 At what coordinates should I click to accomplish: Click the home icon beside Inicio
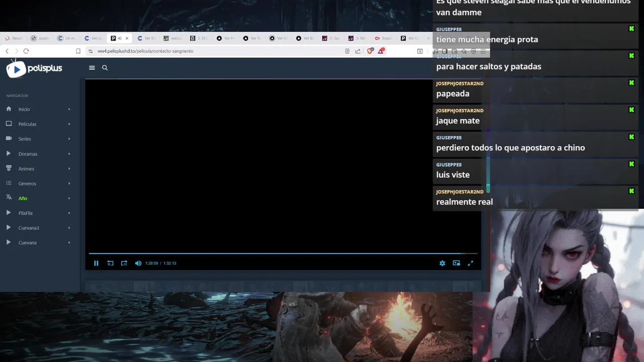[9, 109]
